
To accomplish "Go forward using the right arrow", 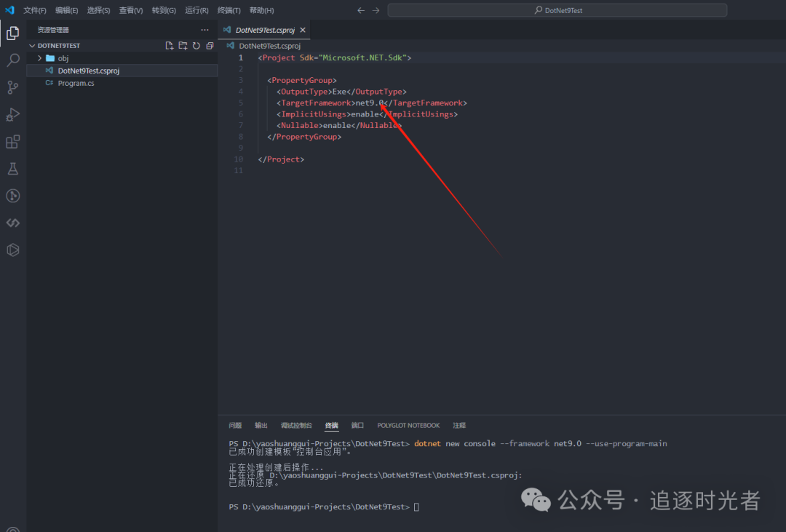I will click(376, 10).
